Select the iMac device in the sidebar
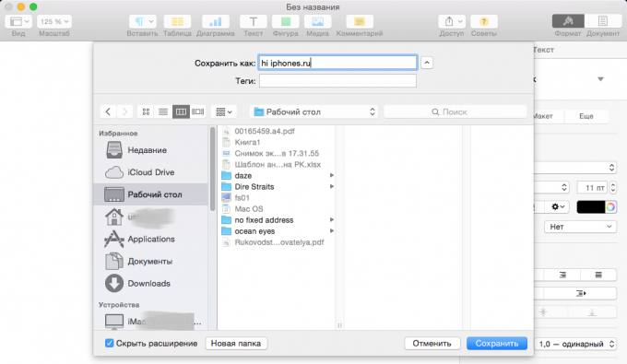Screen dimensions: 627x364 click(150, 322)
